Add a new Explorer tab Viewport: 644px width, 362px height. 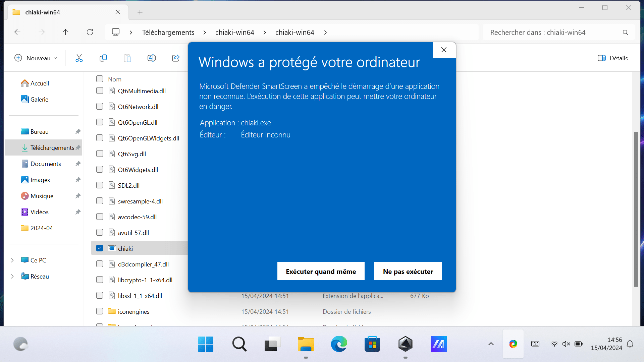(140, 12)
